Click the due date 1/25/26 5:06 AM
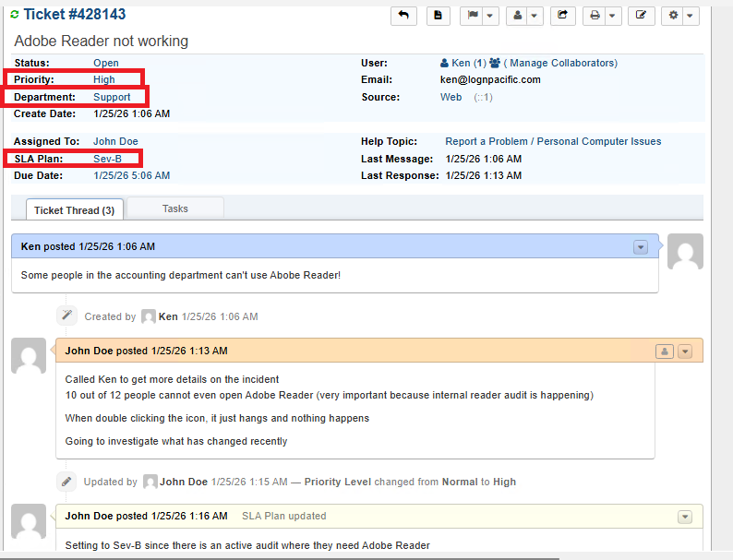The image size is (733, 560). point(132,175)
